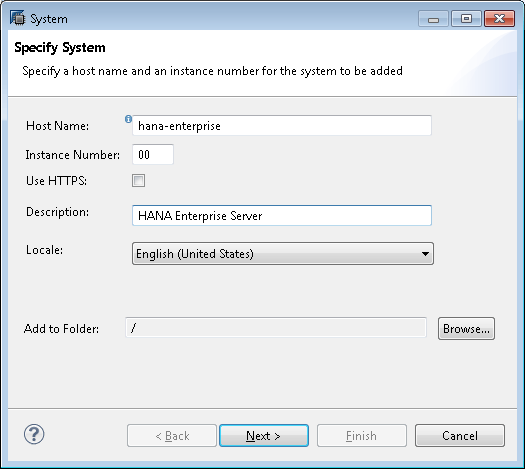Viewport: 525px width, 469px height.
Task: Click the Next > button
Action: click(264, 436)
